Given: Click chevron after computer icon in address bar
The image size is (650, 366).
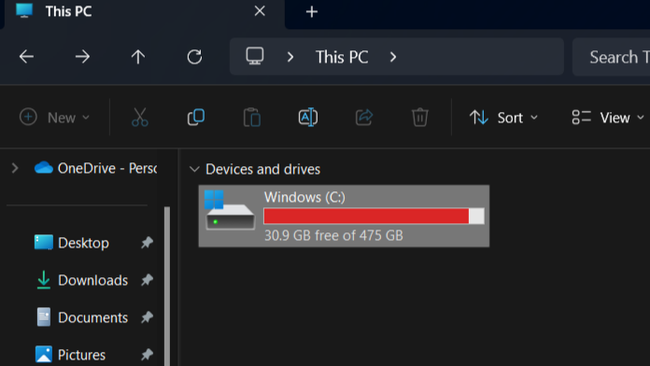Looking at the screenshot, I should 290,57.
